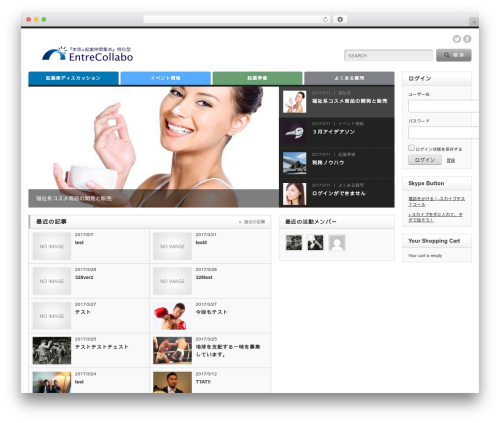The image size is (500, 423).
Task: Open first Skype call test link
Action: tap(436, 201)
